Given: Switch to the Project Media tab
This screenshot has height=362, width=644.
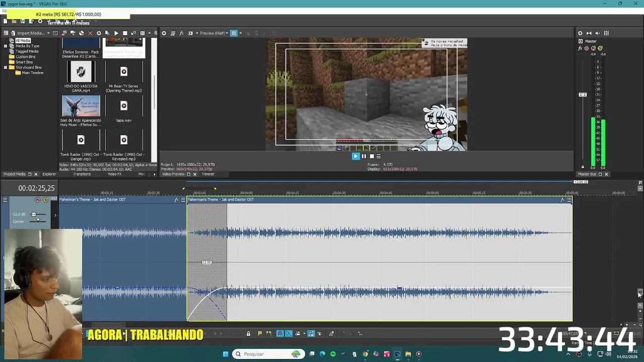Looking at the screenshot, I should pyautogui.click(x=14, y=174).
